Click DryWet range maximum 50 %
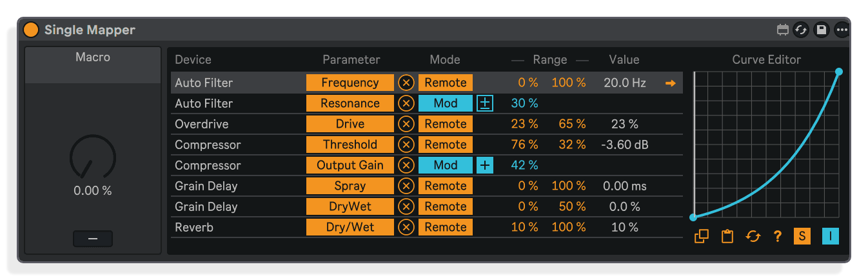The width and height of the screenshot is (868, 280). coord(572,206)
